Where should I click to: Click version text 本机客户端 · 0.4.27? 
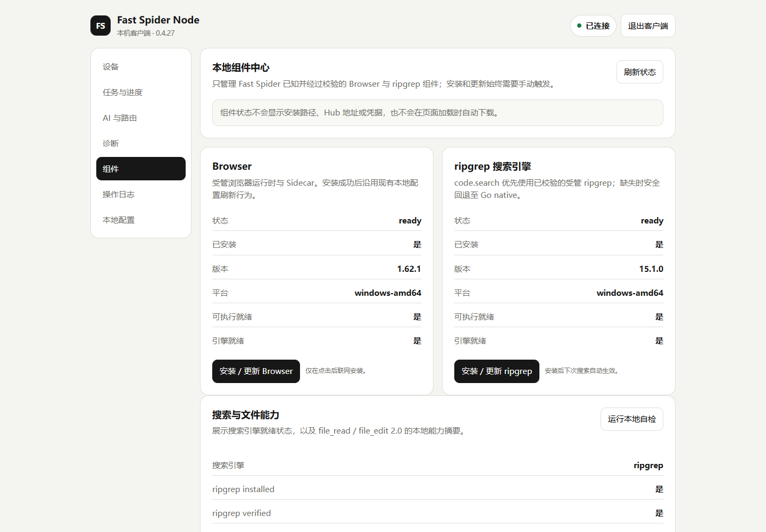(146, 33)
